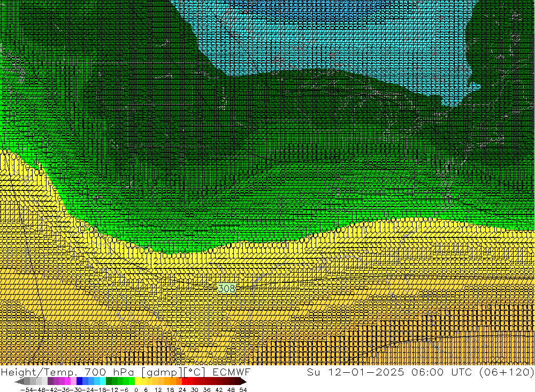Screen dimensions: 535x392
Task: Click the ECMWF model name in the title
Action: (232, 372)
